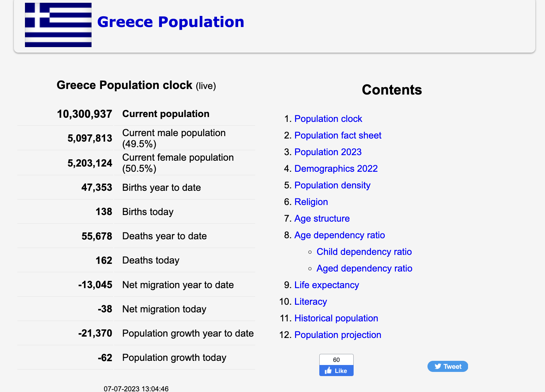This screenshot has height=392, width=545.
Task: Open the Population fact sheet link
Action: point(338,135)
